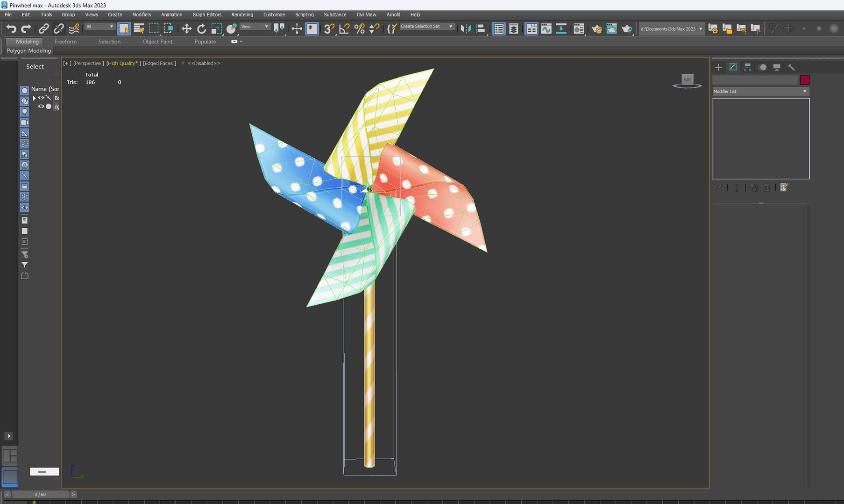Switch to Object Paint ribbon tab
The width and height of the screenshot is (844, 504).
click(x=157, y=42)
